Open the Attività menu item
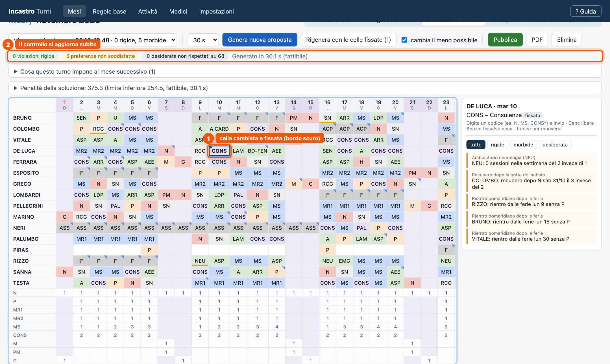The image size is (610, 364). (x=147, y=11)
